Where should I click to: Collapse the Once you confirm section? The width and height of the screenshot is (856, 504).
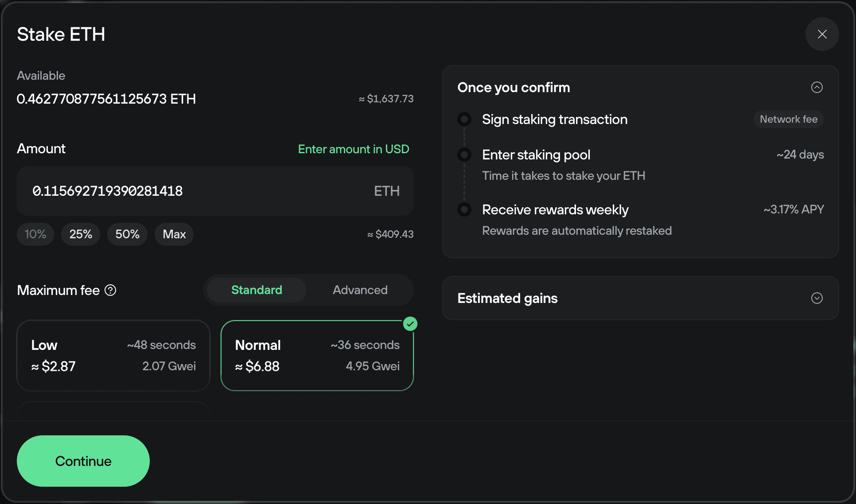pos(817,87)
